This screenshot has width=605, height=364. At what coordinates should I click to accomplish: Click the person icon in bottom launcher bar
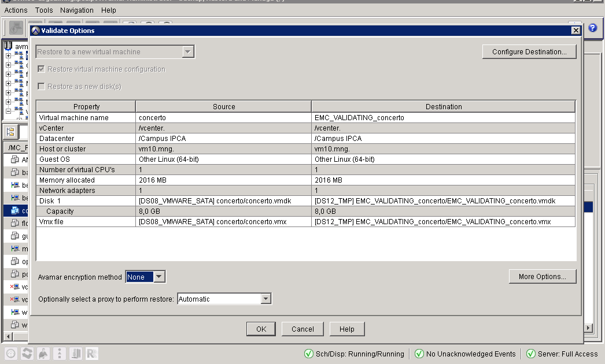pos(43,354)
